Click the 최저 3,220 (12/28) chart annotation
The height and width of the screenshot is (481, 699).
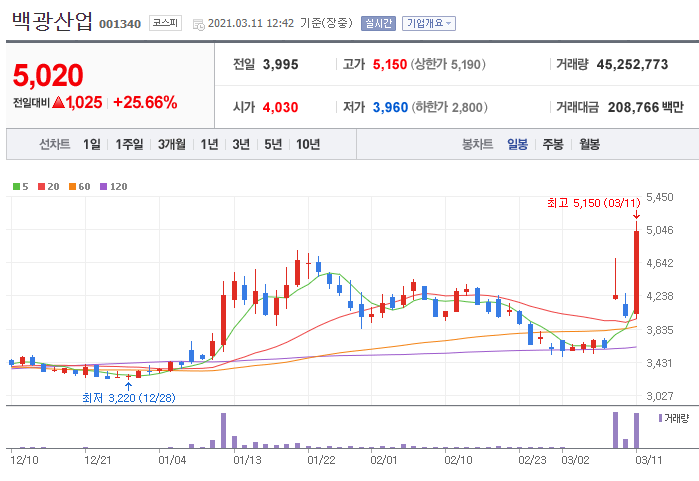pyautogui.click(x=128, y=398)
